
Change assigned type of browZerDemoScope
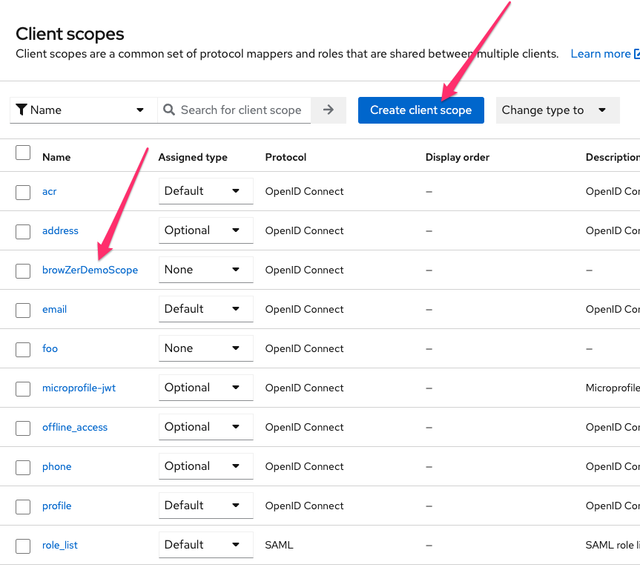click(x=206, y=269)
